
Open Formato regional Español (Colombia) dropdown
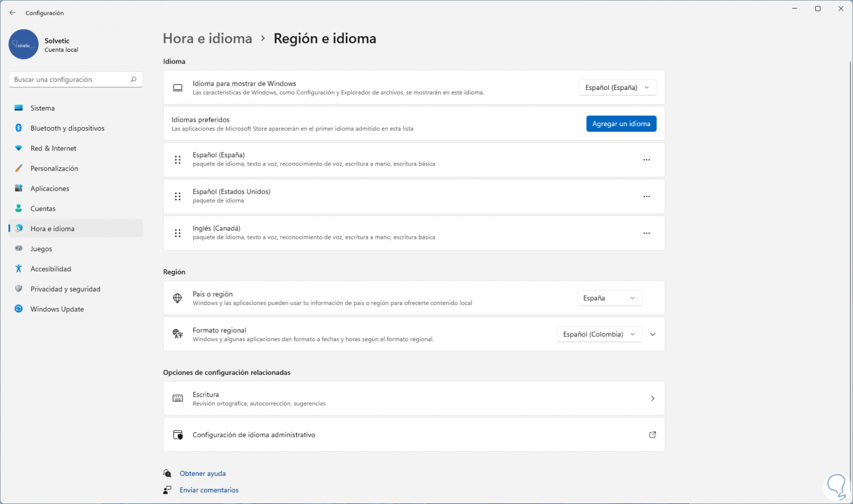point(599,334)
